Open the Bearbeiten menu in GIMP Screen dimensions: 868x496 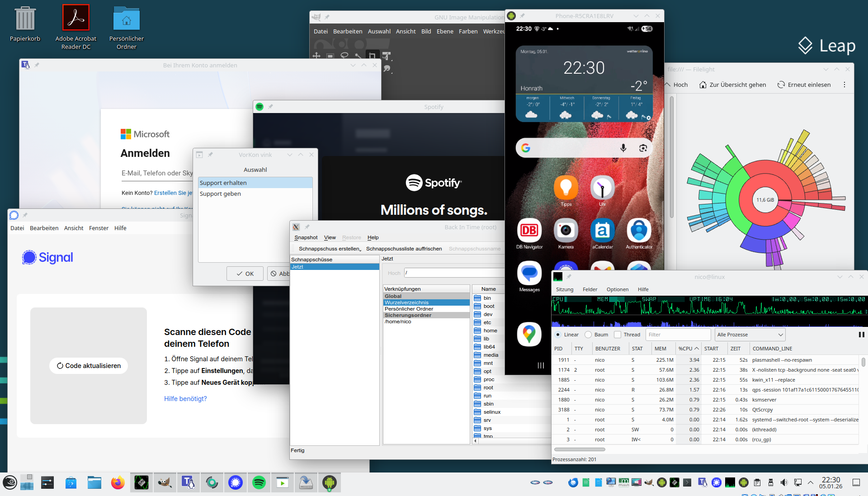[347, 31]
